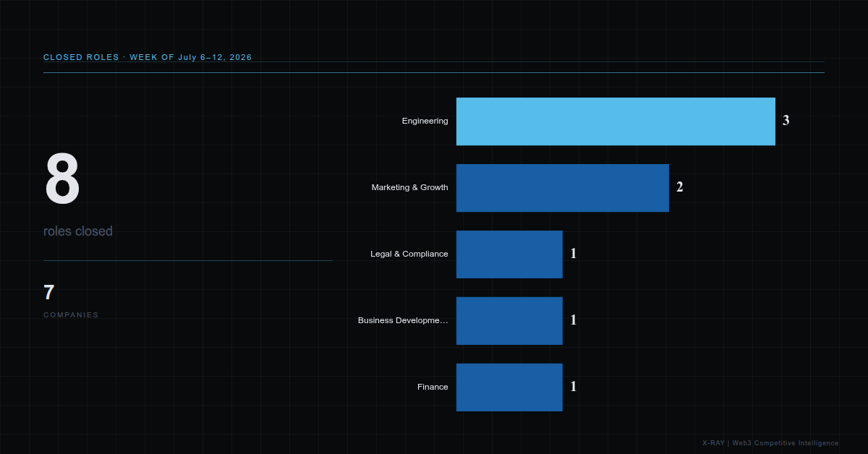This screenshot has height=454, width=868.
Task: Click the large 8 roles closed number
Action: 62,179
